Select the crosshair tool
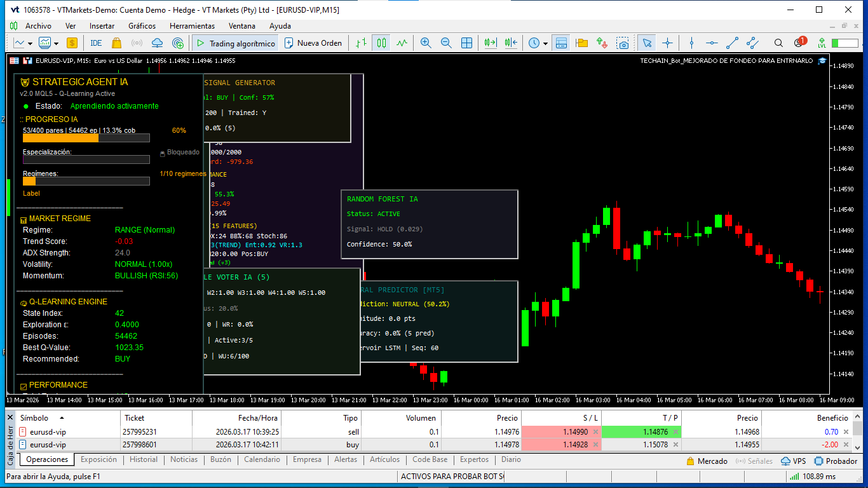The width and height of the screenshot is (868, 488). [x=667, y=43]
